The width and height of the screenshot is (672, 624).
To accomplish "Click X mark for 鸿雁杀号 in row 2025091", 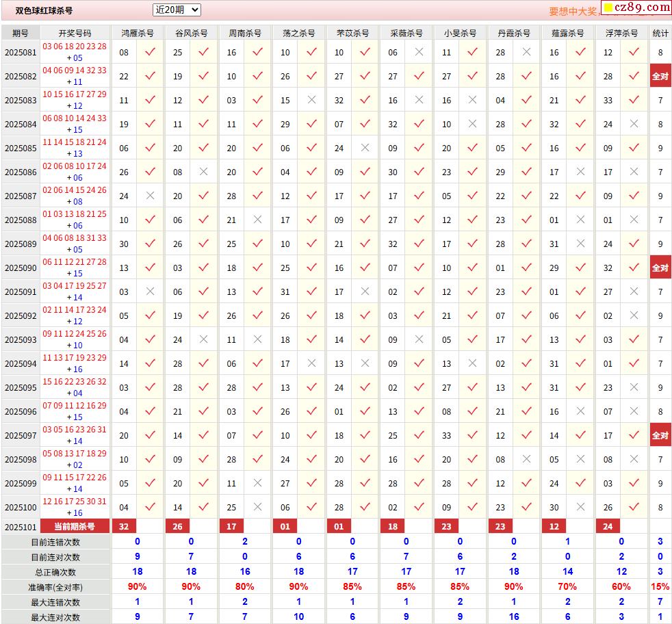I will pos(150,292).
